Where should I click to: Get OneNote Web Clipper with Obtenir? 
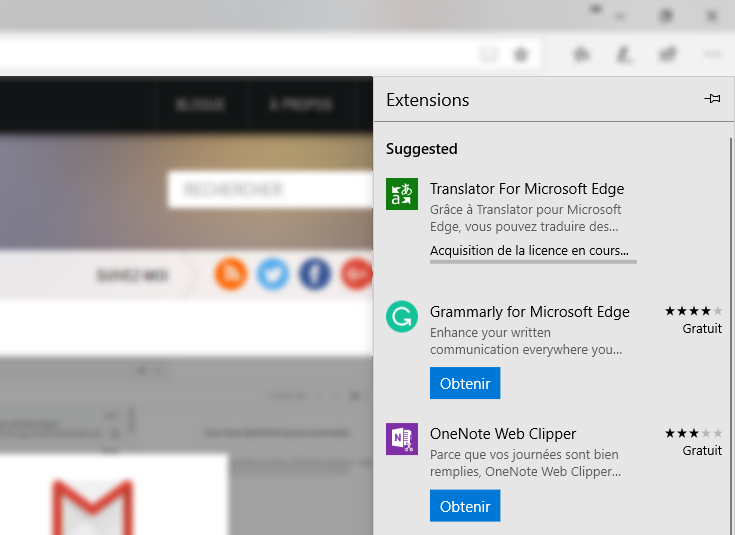coord(465,505)
